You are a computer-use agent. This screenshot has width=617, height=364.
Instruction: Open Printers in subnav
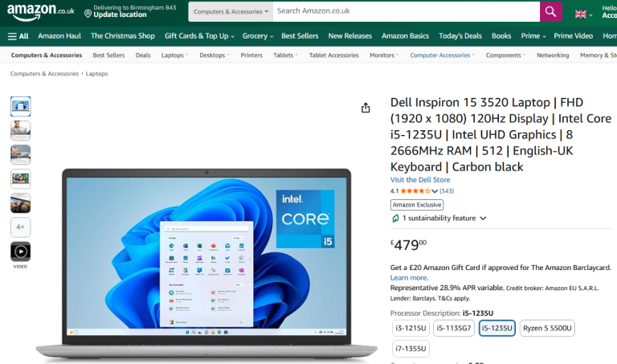251,55
